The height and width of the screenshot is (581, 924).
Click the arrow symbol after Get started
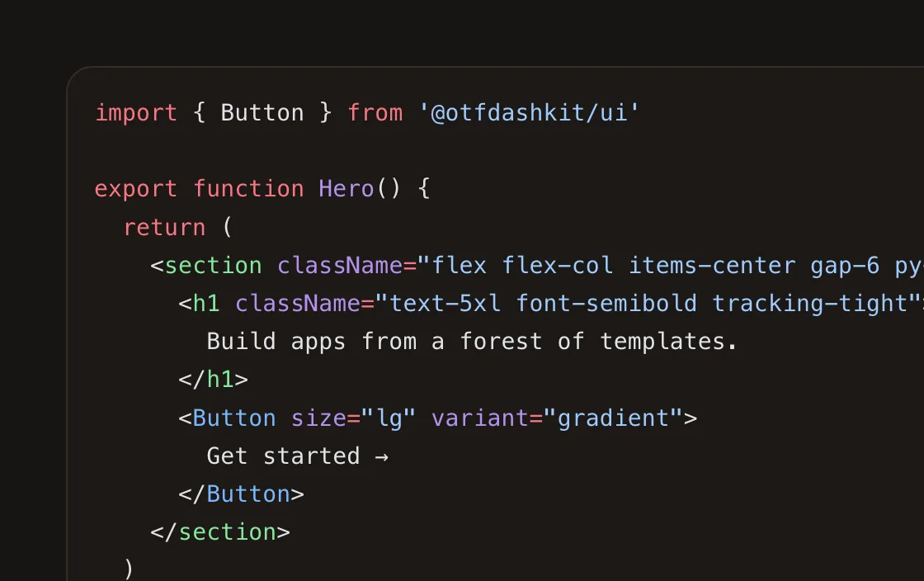pos(381,456)
